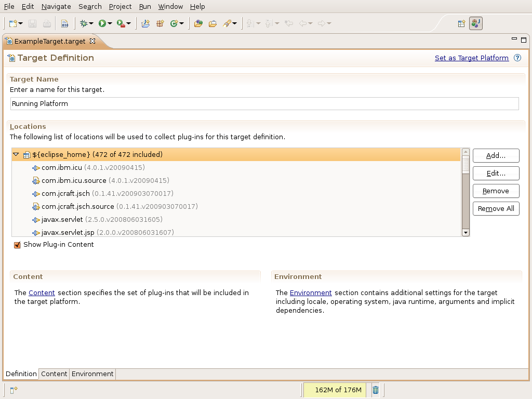Screen dimensions: 532x399
Task: Open the New Java Class dropdown arrow
Action: tap(182, 23)
